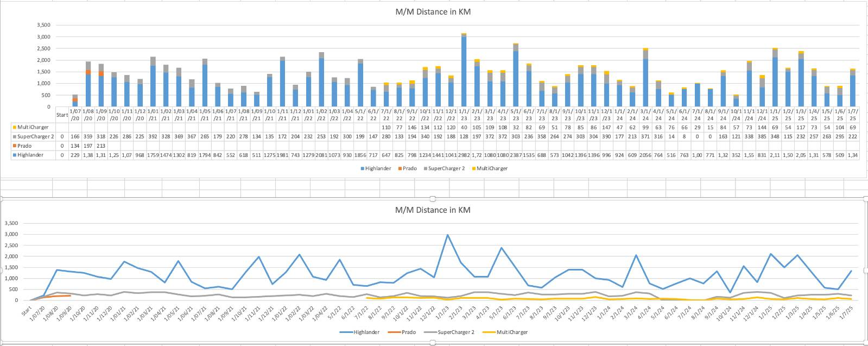Screen dimensions: 868x346
Task: Click the SuperCharger 2 row label in data table
Action: pyautogui.click(x=35, y=136)
